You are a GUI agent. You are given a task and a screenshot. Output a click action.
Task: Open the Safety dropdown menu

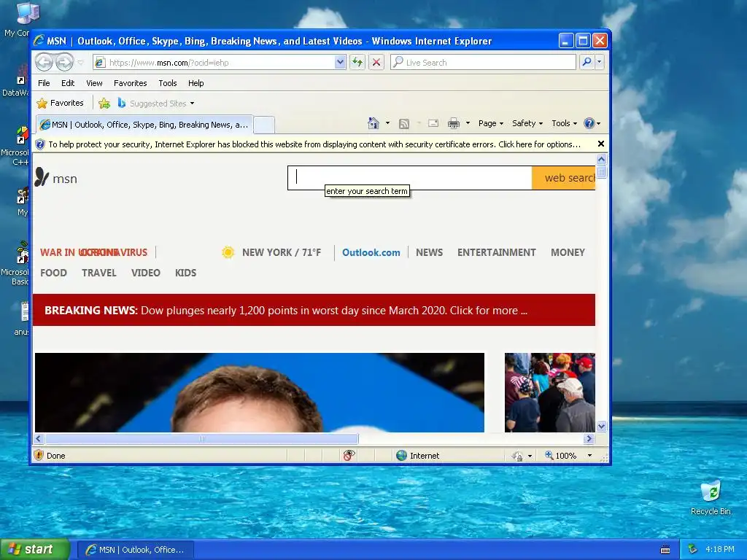[527, 123]
